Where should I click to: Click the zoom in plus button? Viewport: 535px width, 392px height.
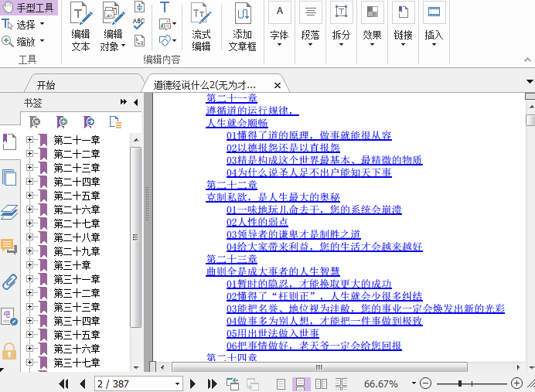click(x=517, y=383)
